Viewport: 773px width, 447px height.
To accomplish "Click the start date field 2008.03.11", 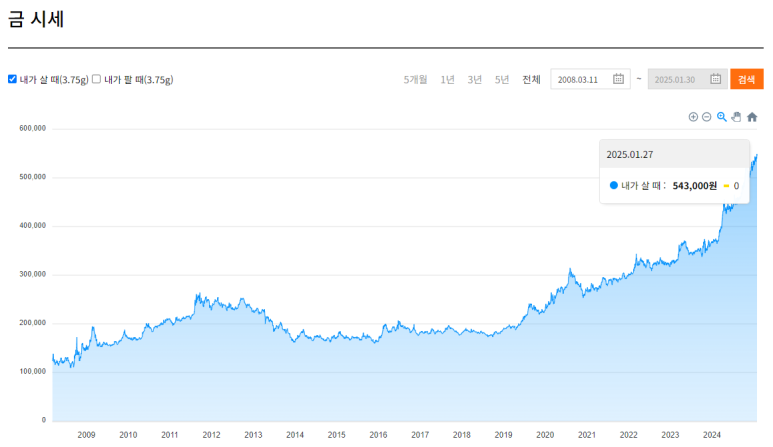I will click(590, 79).
